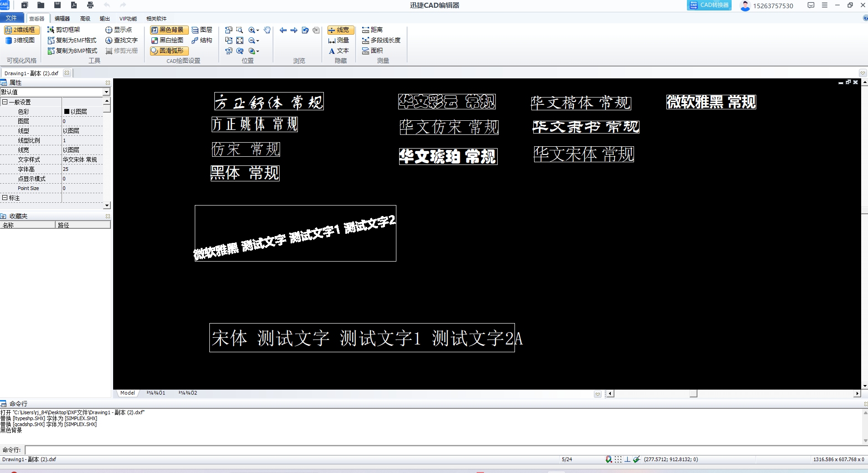Click the blue refresh view icon in 浏览
The image size is (868, 473).
coord(305,30)
